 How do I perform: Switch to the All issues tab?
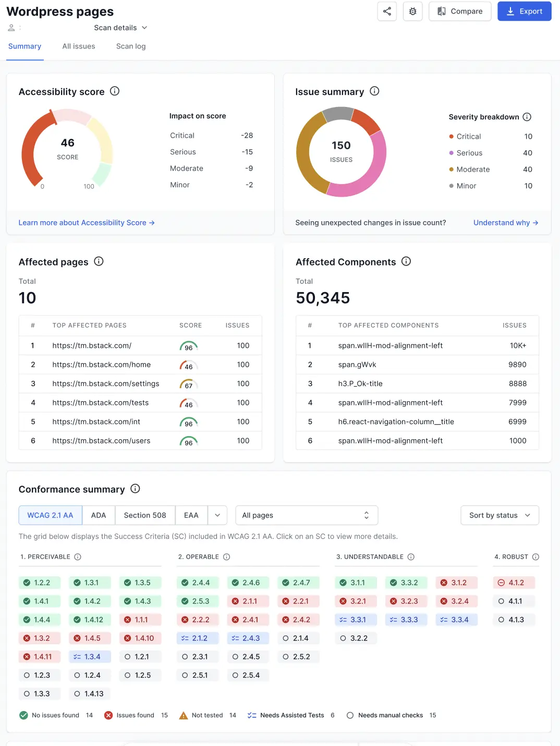tap(79, 46)
